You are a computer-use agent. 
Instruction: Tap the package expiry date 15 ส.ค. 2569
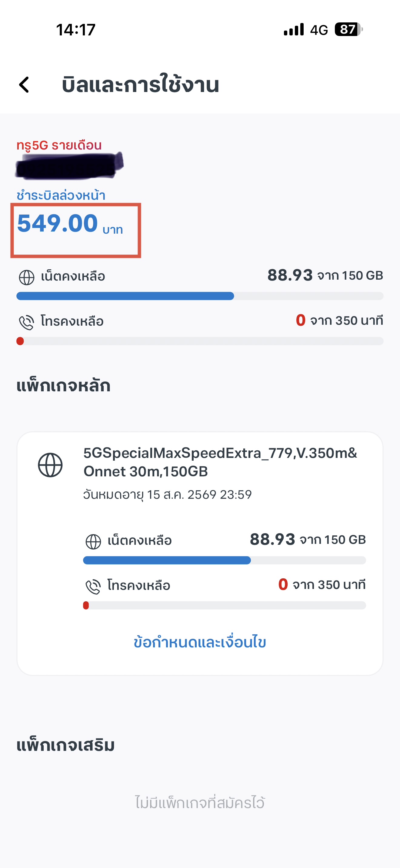point(168,495)
